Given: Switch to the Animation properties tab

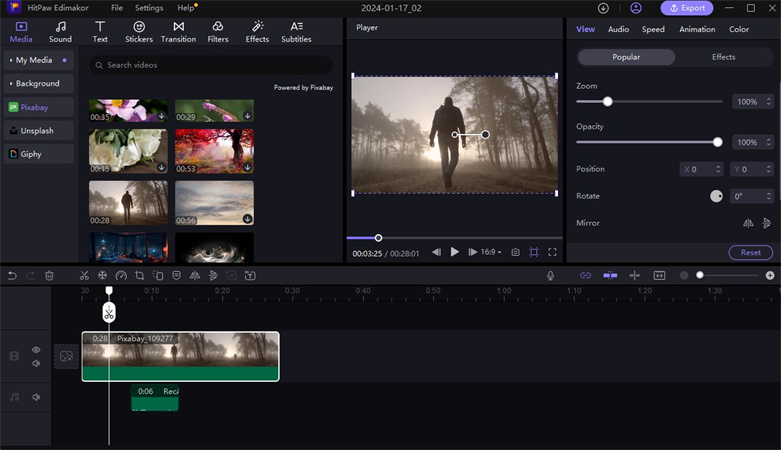Looking at the screenshot, I should coord(697,29).
